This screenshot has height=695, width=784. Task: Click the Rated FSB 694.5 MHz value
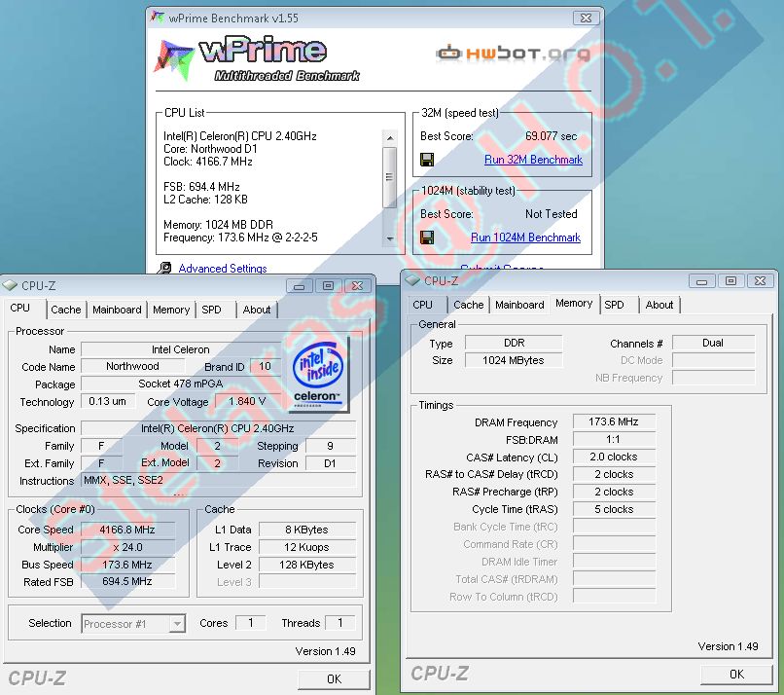[x=127, y=581]
